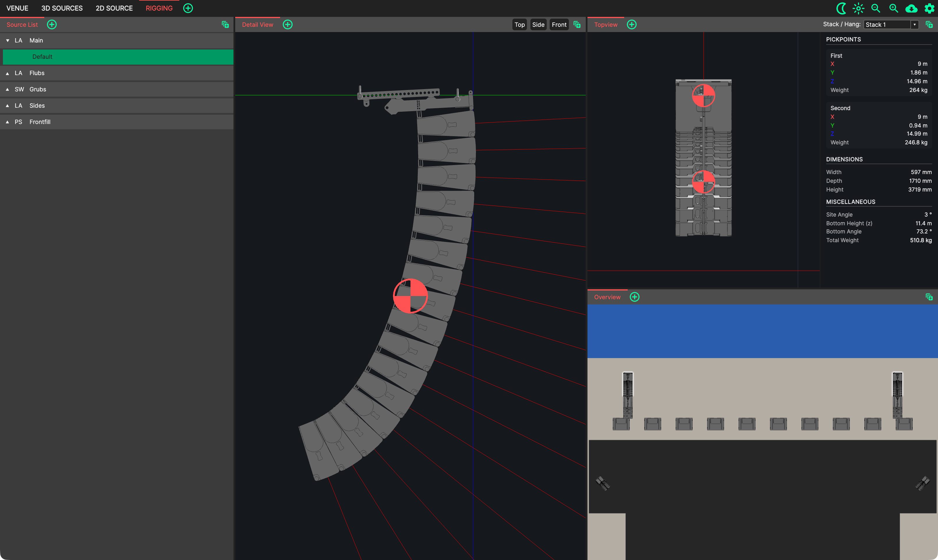Click the zoom in magnifier icon
Image resolution: width=938 pixels, height=560 pixels.
click(x=893, y=8)
